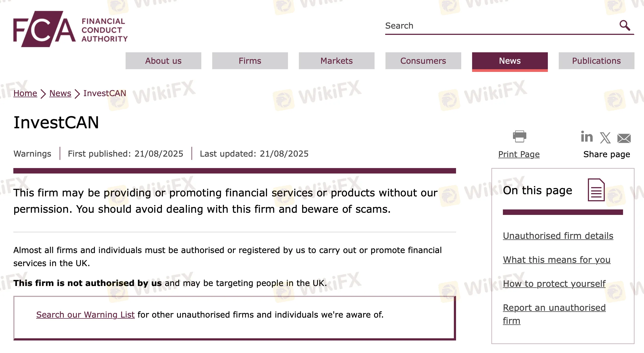Viewport: 644px width, 353px height.
Task: Share page via X icon
Action: pyautogui.click(x=605, y=138)
